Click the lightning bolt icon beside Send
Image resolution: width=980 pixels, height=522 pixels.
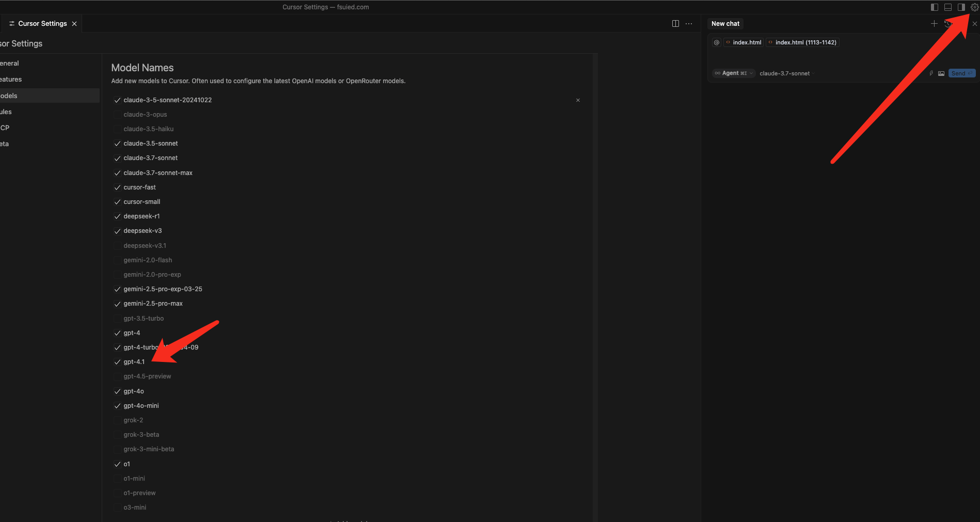click(x=931, y=73)
